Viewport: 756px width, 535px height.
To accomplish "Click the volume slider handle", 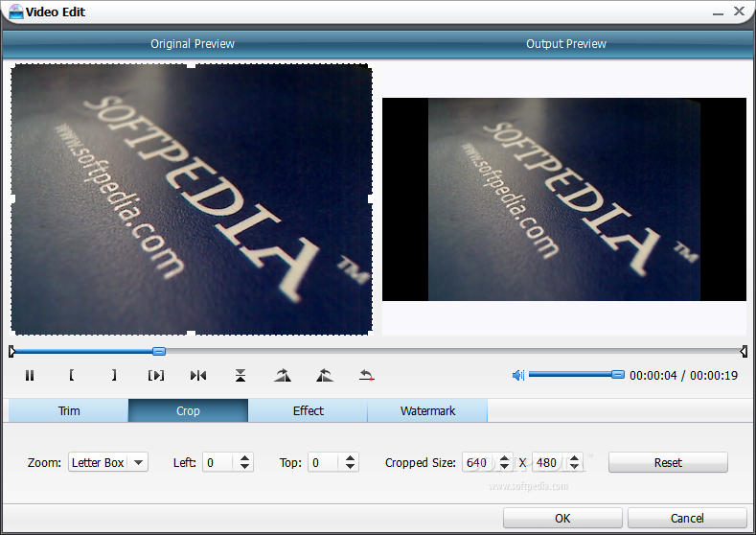I will click(x=618, y=375).
